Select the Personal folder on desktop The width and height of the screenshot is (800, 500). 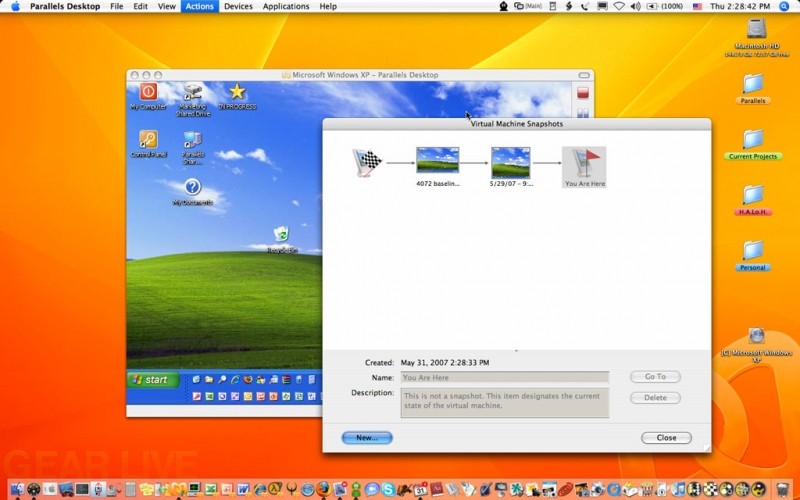click(x=753, y=255)
